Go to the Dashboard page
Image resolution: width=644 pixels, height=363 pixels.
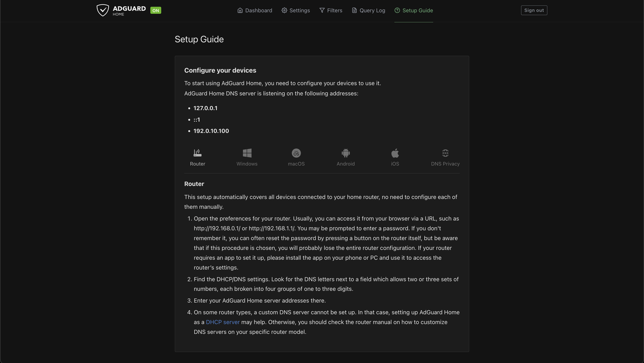[x=259, y=11]
